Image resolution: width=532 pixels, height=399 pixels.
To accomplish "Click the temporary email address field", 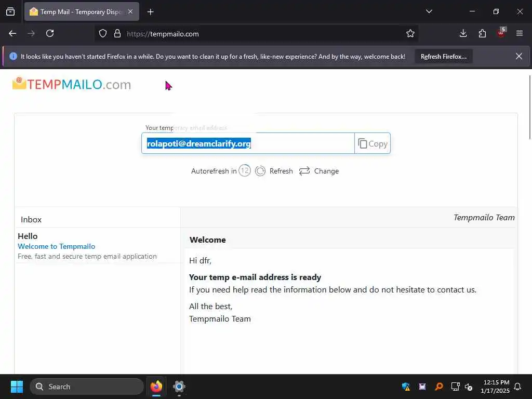I will (x=248, y=143).
